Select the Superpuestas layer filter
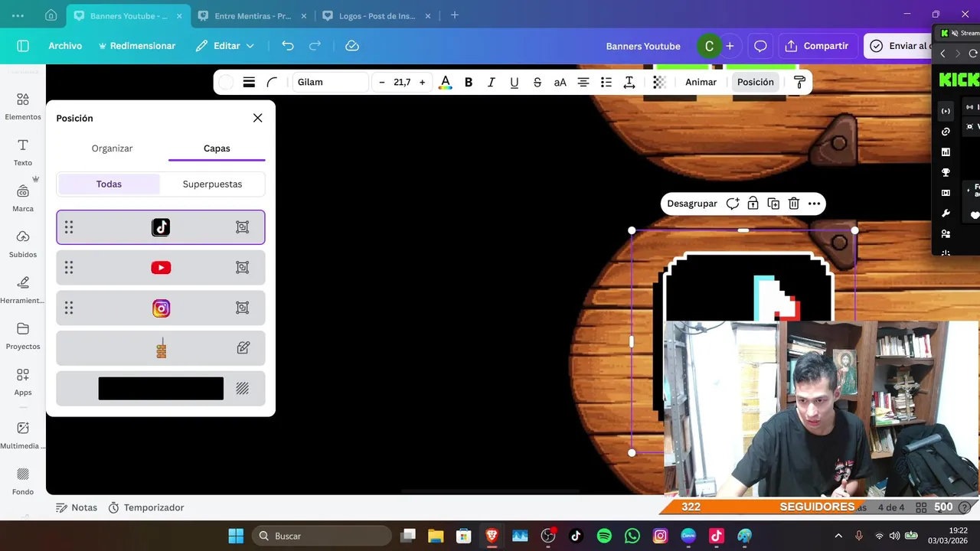 212,184
